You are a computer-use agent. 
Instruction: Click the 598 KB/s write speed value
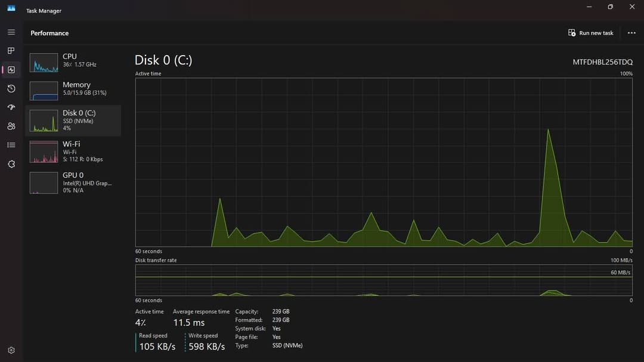click(x=206, y=346)
